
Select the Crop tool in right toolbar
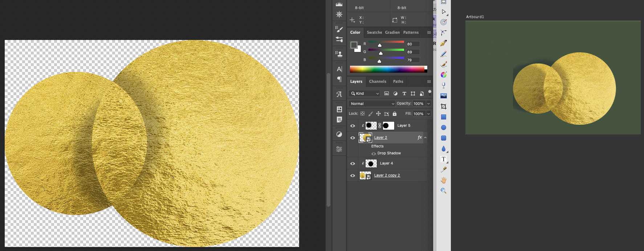tap(444, 106)
